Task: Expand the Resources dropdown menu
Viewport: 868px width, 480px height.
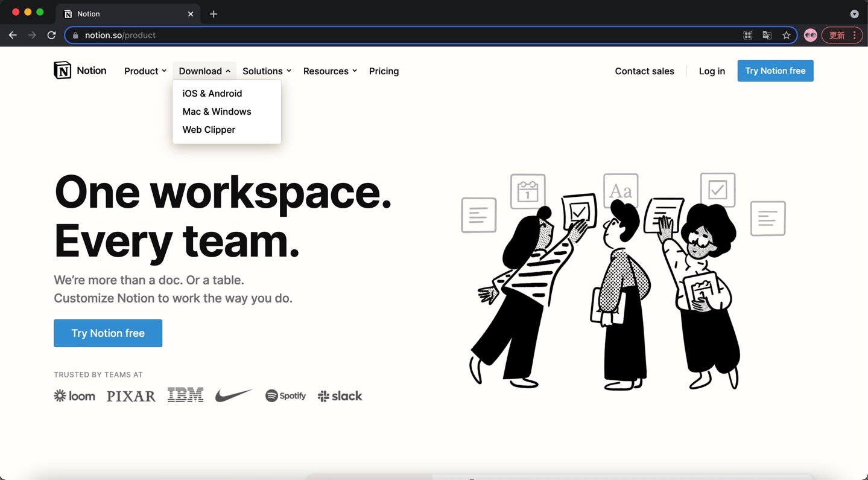Action: (330, 71)
